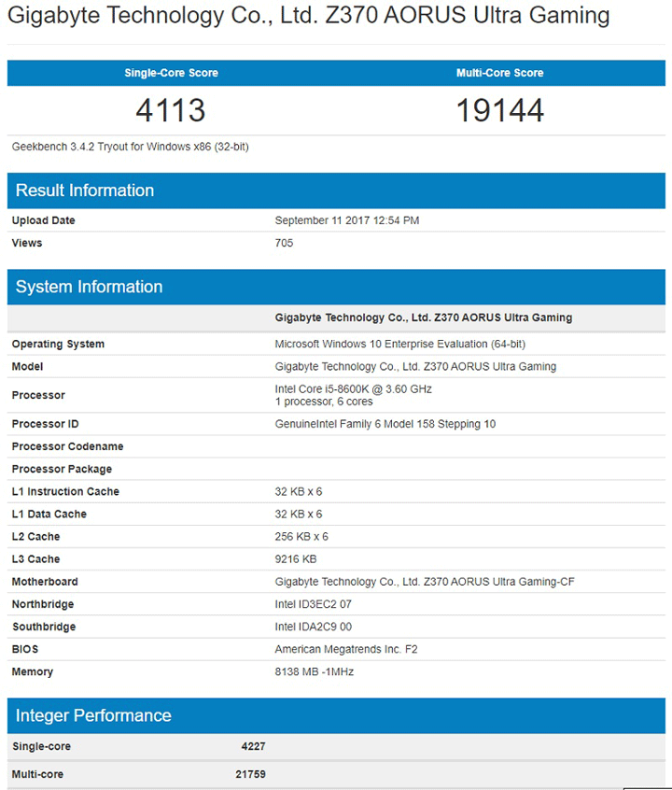Click the Upload Date label

tap(43, 220)
